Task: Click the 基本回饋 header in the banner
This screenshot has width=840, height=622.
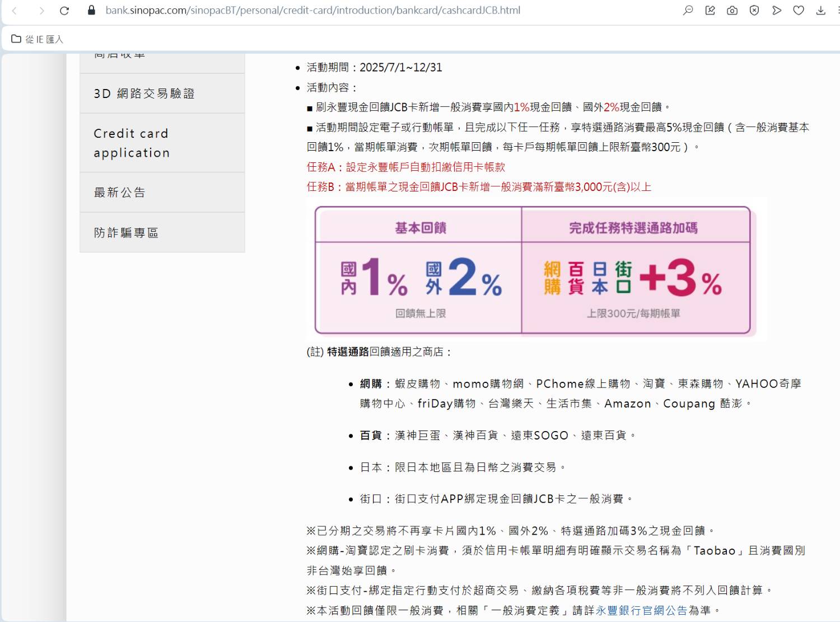Action: (421, 228)
